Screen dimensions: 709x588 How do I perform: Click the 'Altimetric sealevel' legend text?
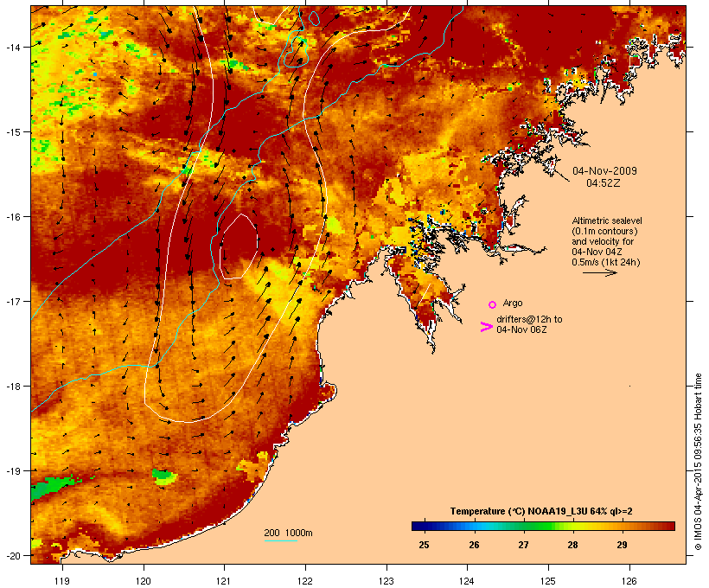coord(607,220)
